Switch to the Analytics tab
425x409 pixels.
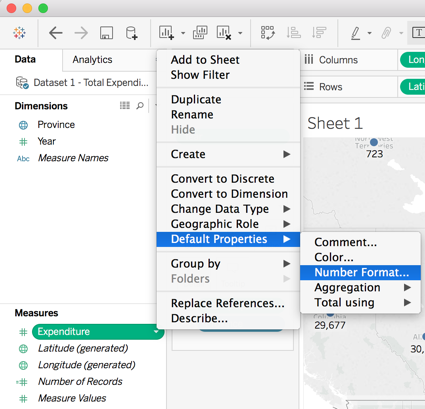[x=92, y=60]
